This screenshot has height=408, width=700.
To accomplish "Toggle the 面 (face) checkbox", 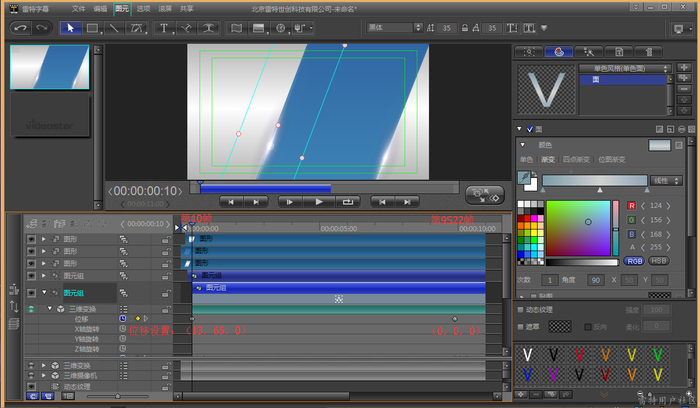I will 530,129.
